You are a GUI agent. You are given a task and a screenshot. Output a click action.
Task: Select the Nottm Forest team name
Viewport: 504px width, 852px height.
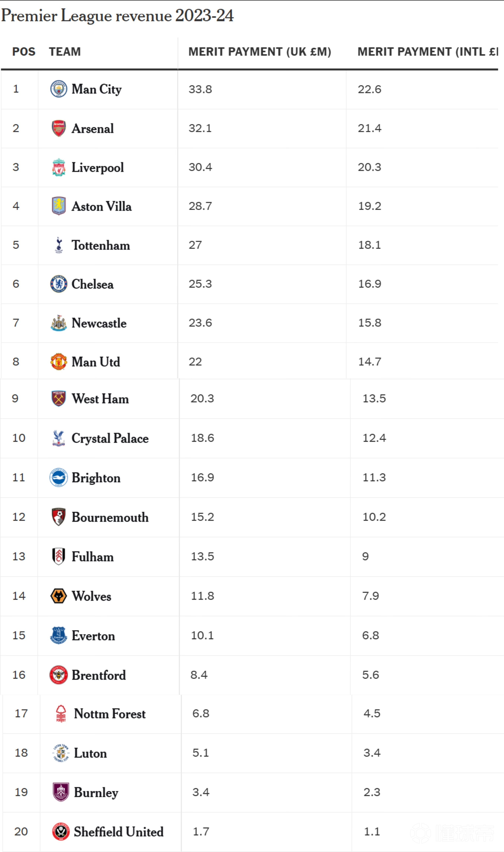point(110,714)
